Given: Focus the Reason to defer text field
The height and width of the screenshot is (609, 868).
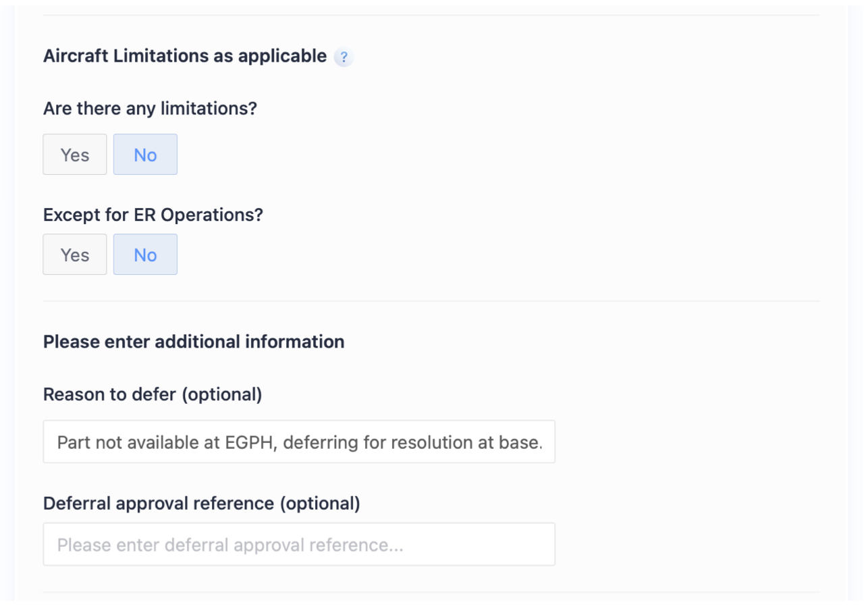Looking at the screenshot, I should click(299, 442).
